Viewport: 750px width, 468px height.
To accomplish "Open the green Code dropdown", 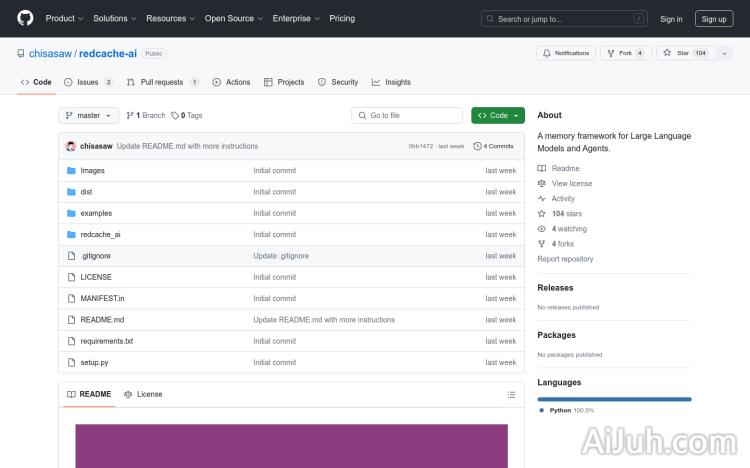I will coord(497,116).
